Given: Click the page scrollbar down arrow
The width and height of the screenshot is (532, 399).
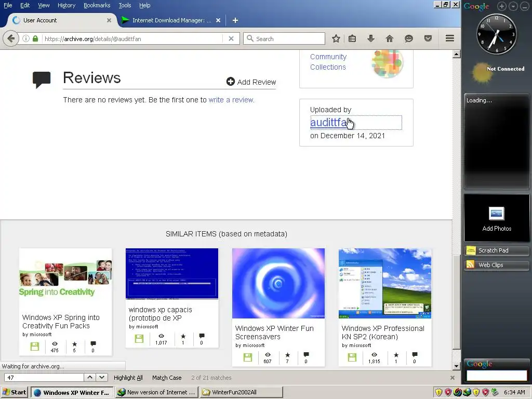Looking at the screenshot, I should coord(456,366).
